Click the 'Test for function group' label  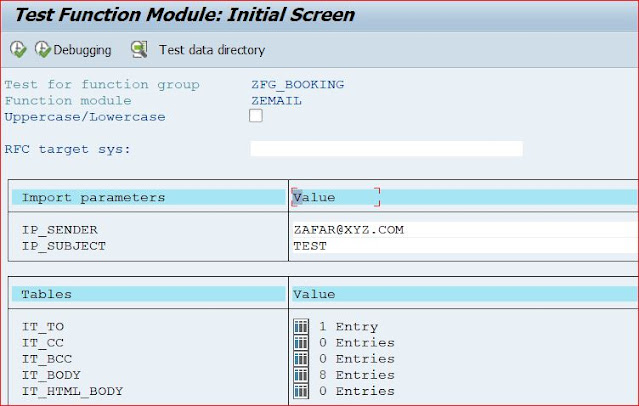(x=102, y=84)
